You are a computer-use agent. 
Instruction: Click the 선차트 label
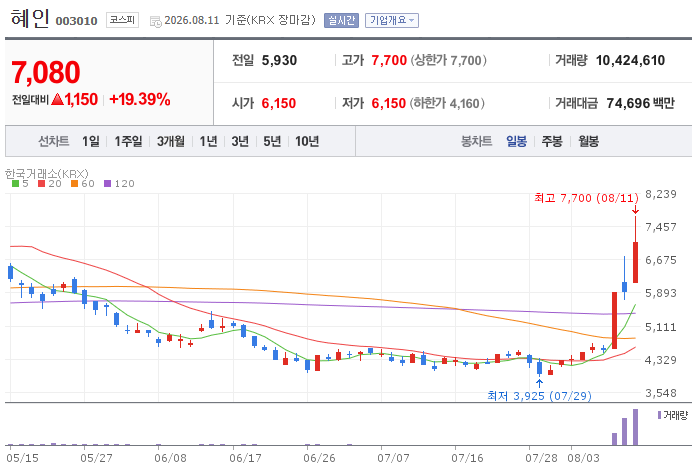tap(53, 141)
